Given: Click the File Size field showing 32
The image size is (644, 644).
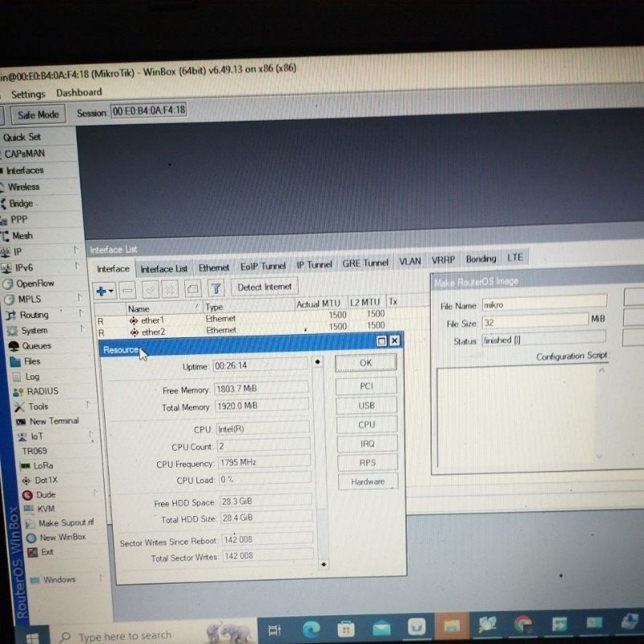Looking at the screenshot, I should pos(535,321).
